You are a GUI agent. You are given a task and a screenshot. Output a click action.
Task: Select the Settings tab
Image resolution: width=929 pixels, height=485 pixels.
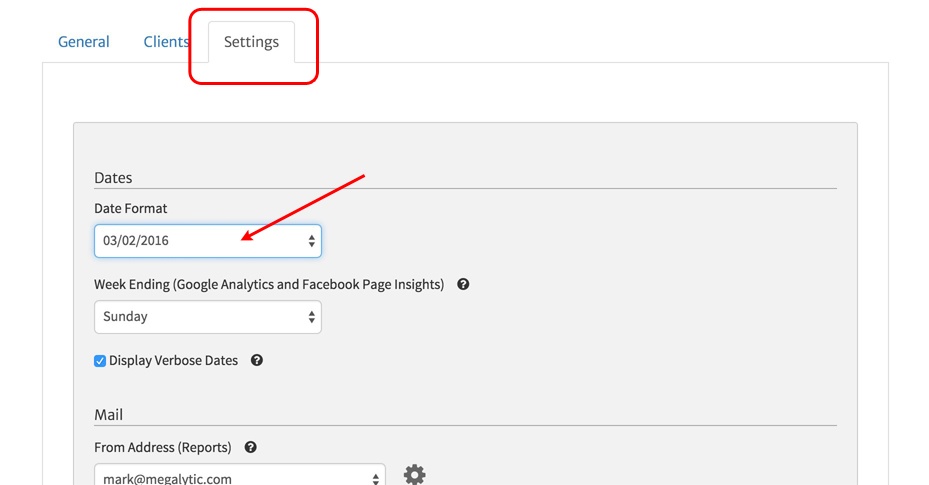[251, 42]
